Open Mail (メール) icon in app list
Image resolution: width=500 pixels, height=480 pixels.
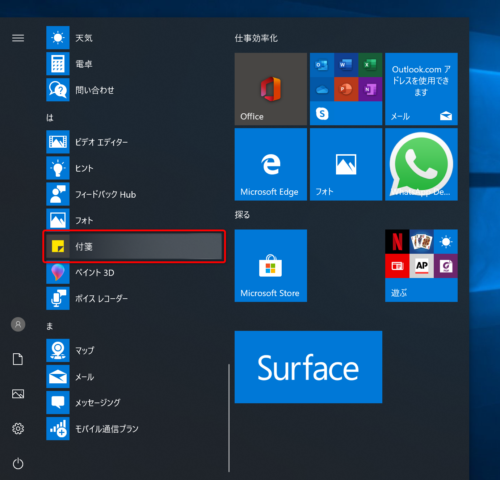[58, 377]
